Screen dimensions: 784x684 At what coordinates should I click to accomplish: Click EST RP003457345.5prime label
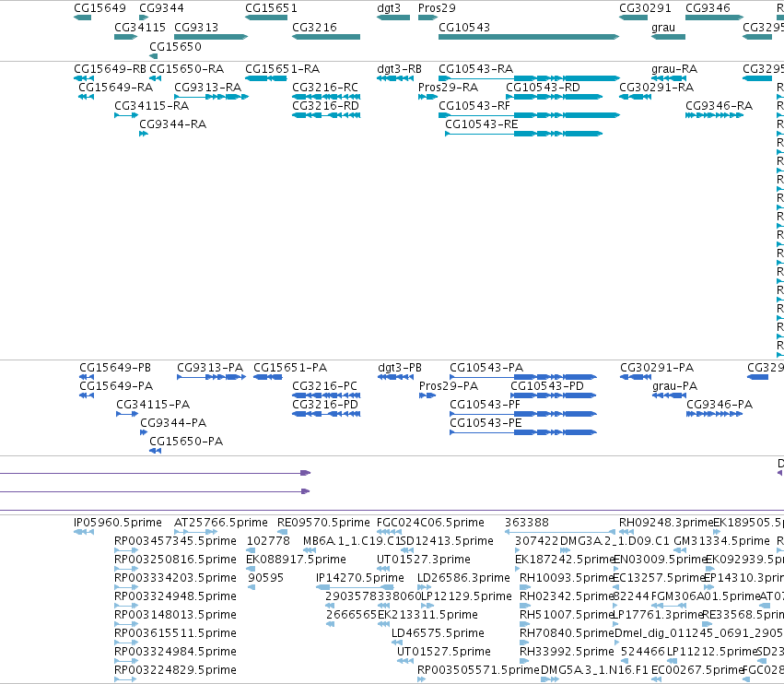pos(175,541)
